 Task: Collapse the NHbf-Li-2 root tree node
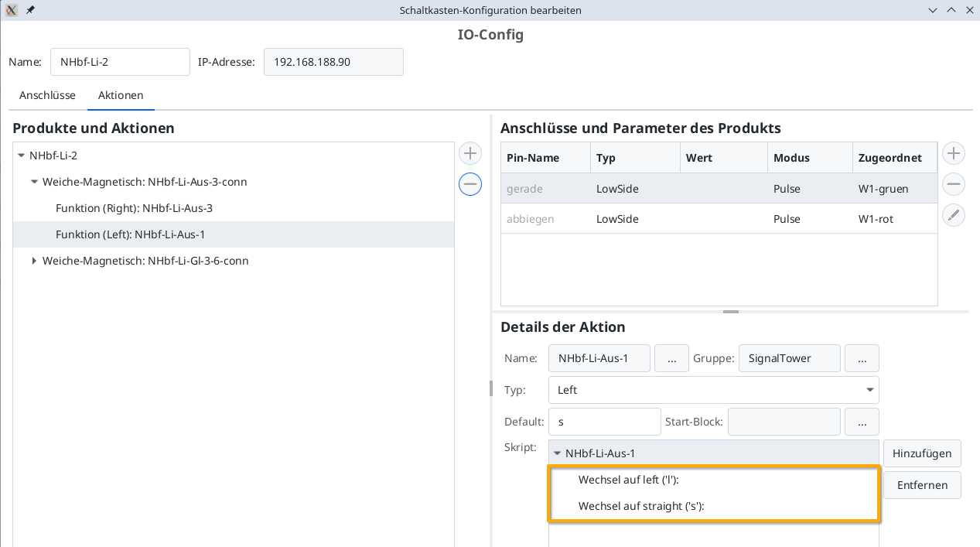point(21,156)
